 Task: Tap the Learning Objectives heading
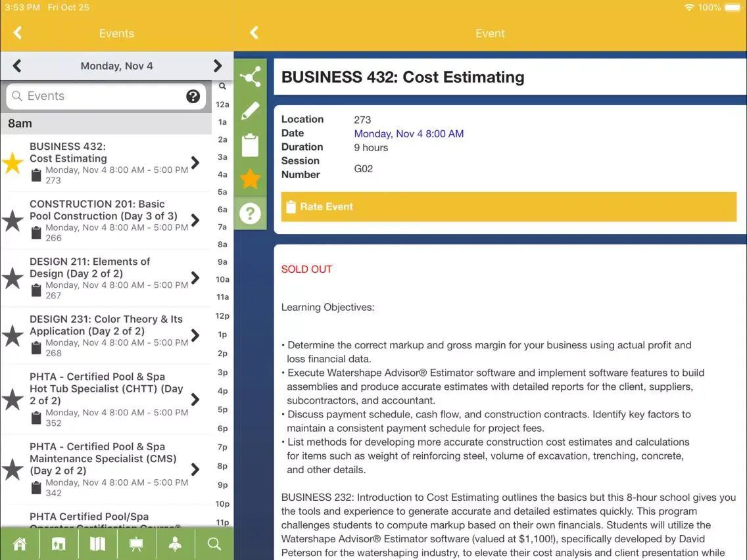327,307
